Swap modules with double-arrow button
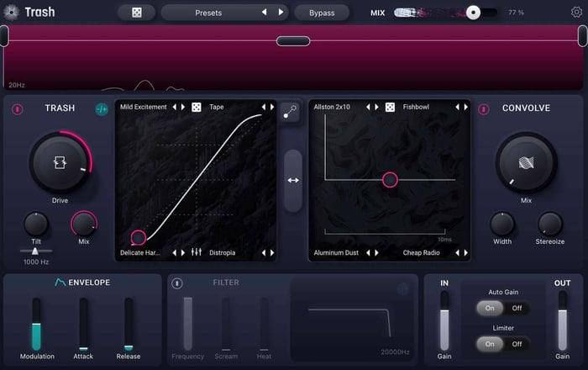This screenshot has height=370, width=588. pos(293,181)
